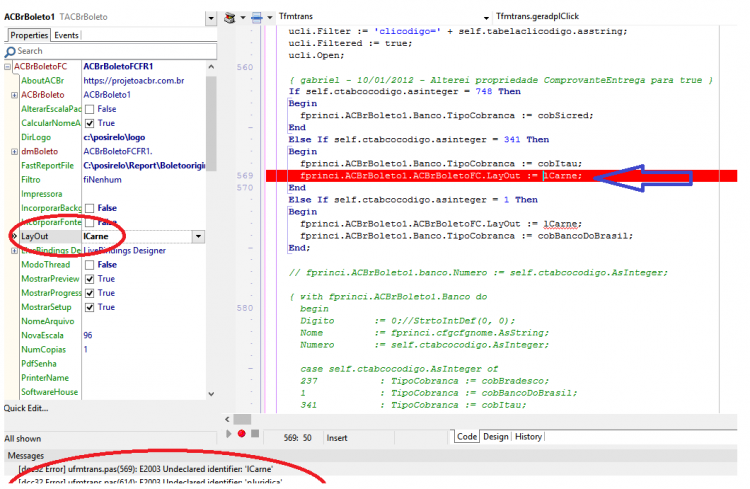The image size is (750, 489).
Task: Click the macro stop square icon
Action: coord(255,433)
